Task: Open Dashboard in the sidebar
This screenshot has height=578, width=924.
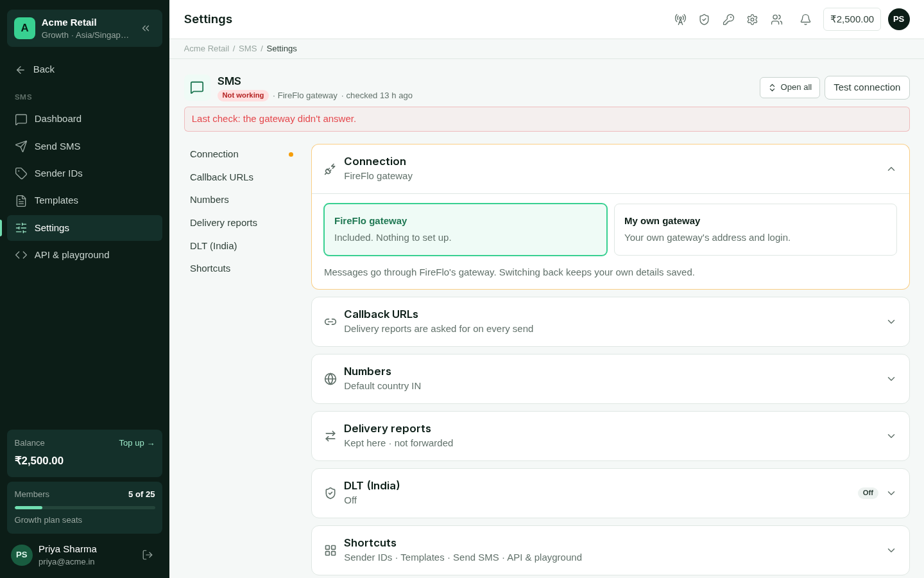Action: (85, 119)
